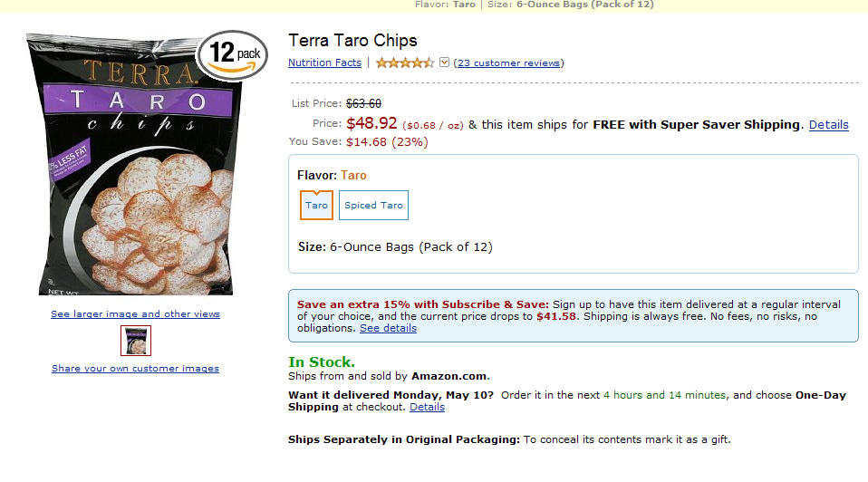Viewport: 868px width, 482px height.
Task: Click Share your own customer images
Action: click(x=135, y=369)
